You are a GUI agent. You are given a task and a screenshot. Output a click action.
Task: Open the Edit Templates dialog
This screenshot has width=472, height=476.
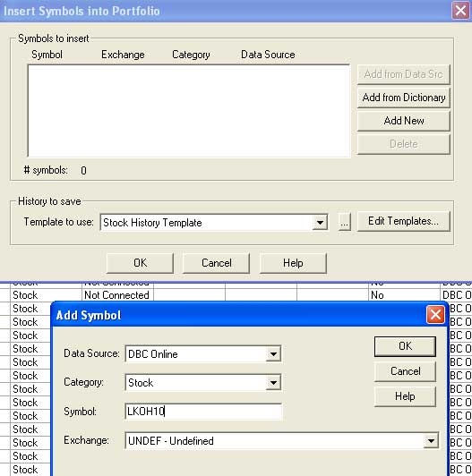point(403,221)
